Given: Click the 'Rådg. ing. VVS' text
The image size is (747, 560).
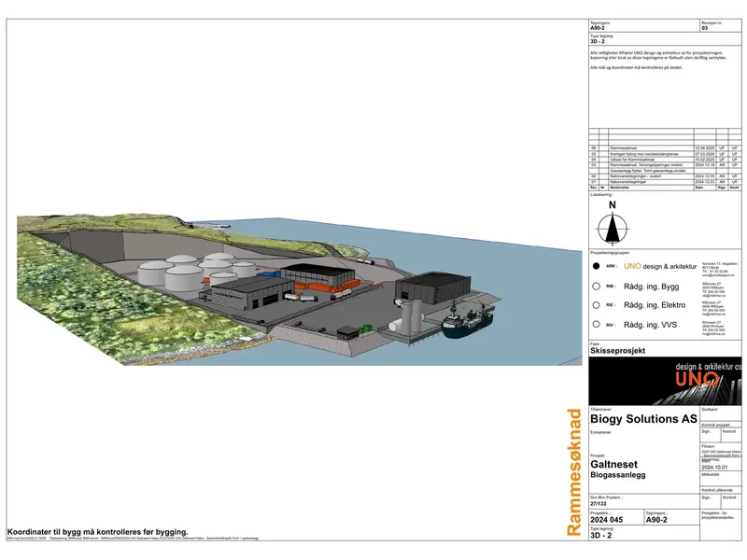Looking at the screenshot, I should coord(650,325).
